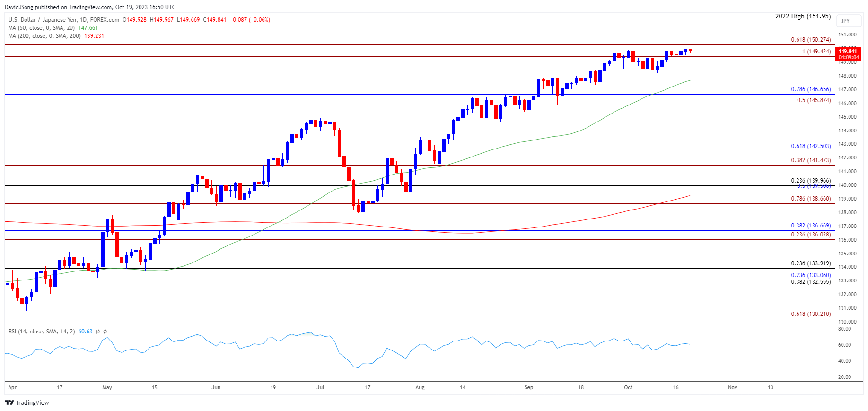This screenshot has height=411, width=868.
Task: Select the 0.618 (150.274) Fibonacci label
Action: coord(811,40)
